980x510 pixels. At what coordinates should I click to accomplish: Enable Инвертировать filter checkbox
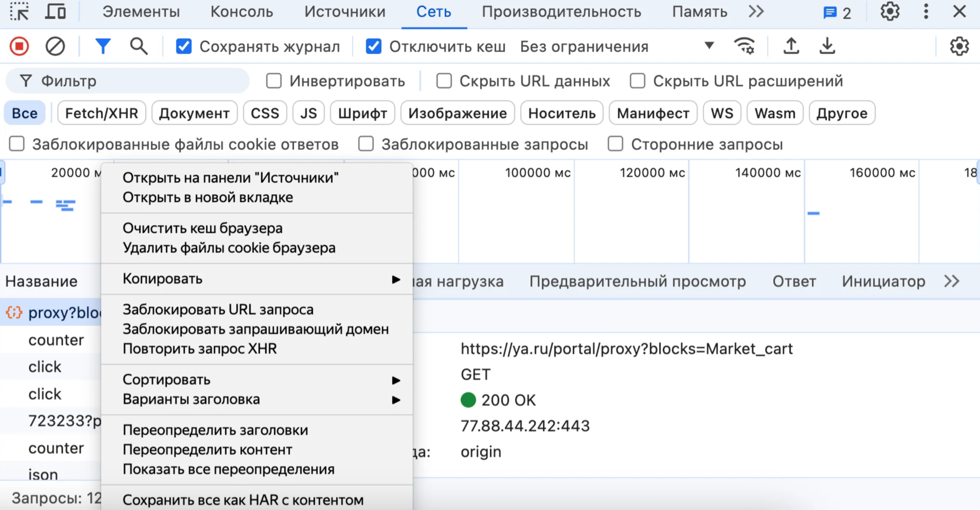[x=273, y=81]
